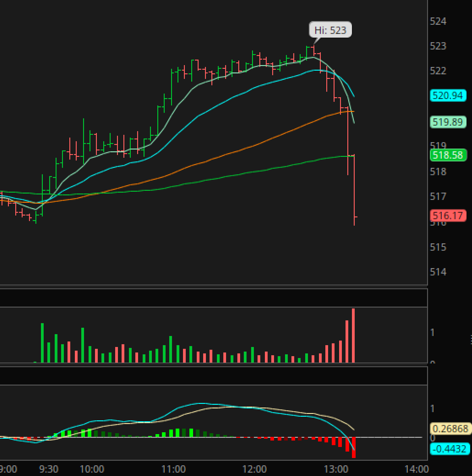This screenshot has height=476, width=472.
Task: Click the 522 price axis label
Action: click(x=438, y=71)
